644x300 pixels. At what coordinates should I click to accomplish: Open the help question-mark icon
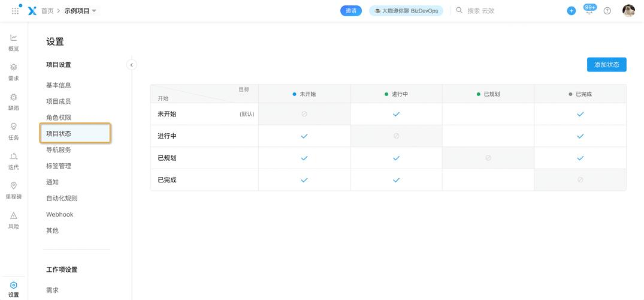coord(607,11)
